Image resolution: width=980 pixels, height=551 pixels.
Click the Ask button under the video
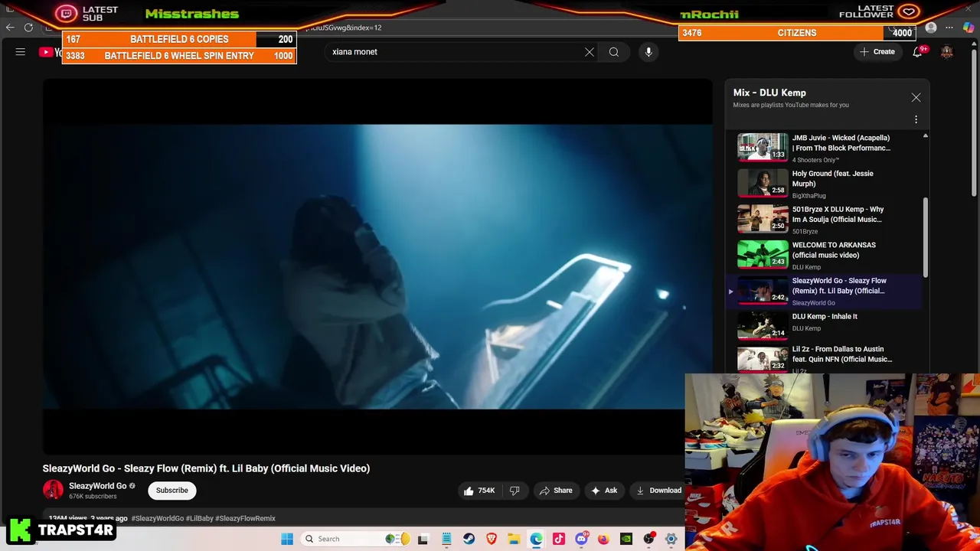(603, 491)
